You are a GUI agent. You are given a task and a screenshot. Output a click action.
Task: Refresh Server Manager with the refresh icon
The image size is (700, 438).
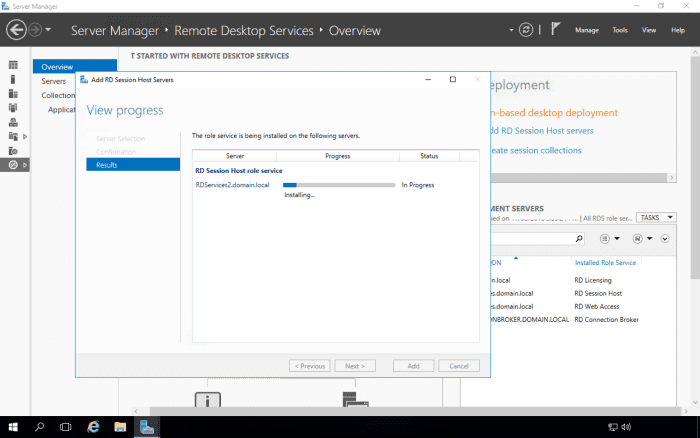click(526, 30)
